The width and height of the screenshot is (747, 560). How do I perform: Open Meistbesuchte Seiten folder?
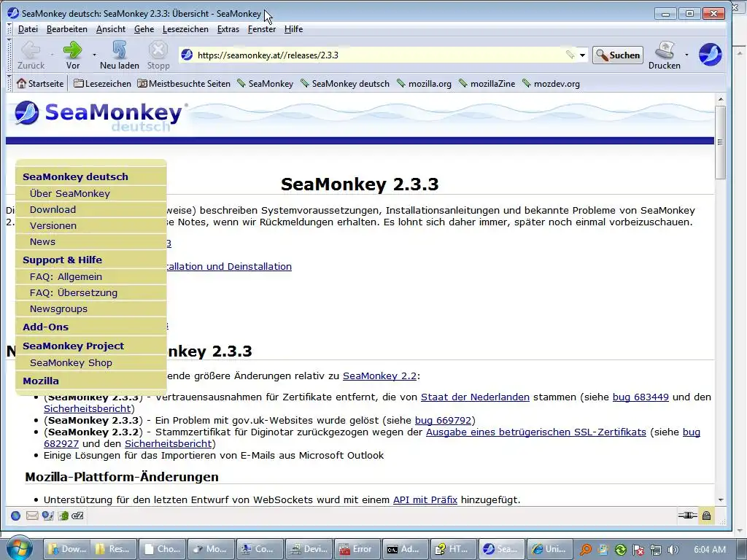pyautogui.click(x=184, y=84)
